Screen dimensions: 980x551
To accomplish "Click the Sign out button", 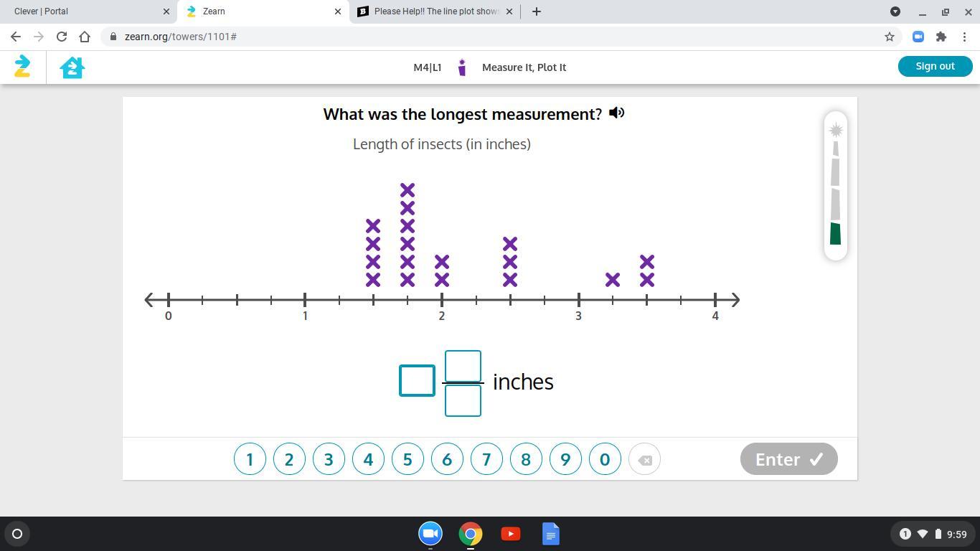I will tap(935, 66).
